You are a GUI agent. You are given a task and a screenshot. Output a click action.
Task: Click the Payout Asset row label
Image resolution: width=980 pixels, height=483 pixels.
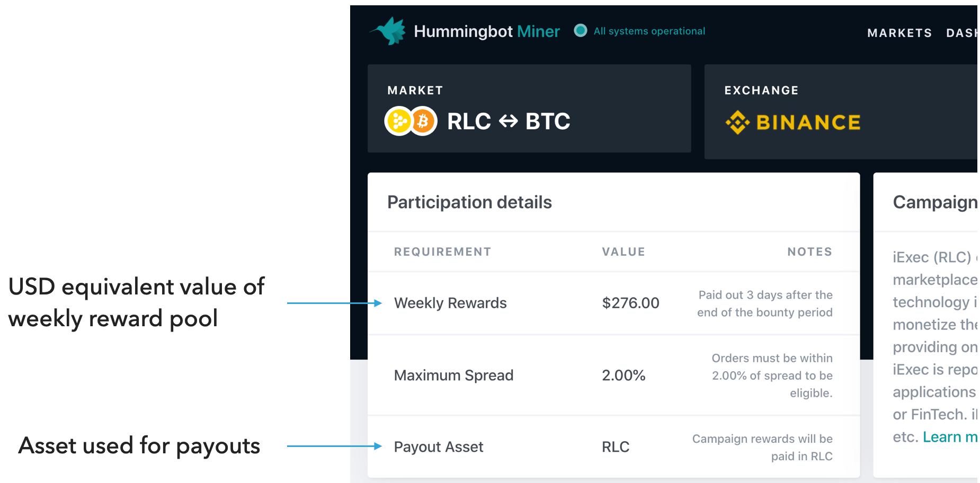(x=439, y=447)
